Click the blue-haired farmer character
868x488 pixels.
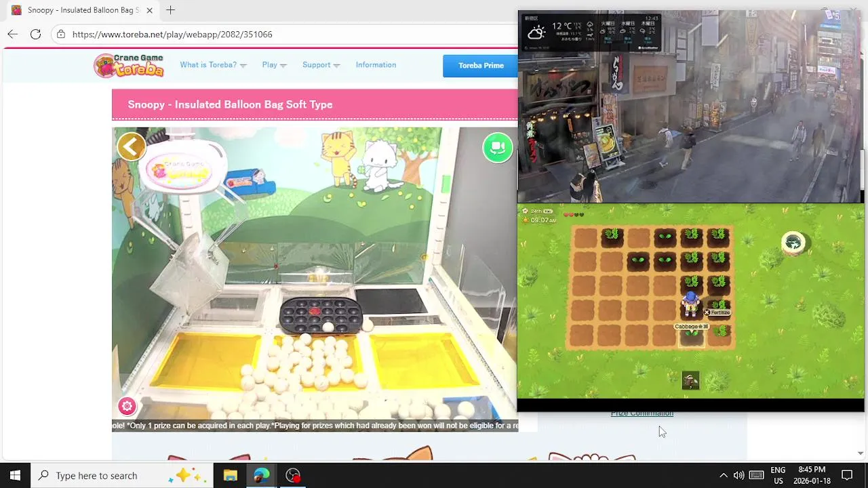(x=690, y=304)
